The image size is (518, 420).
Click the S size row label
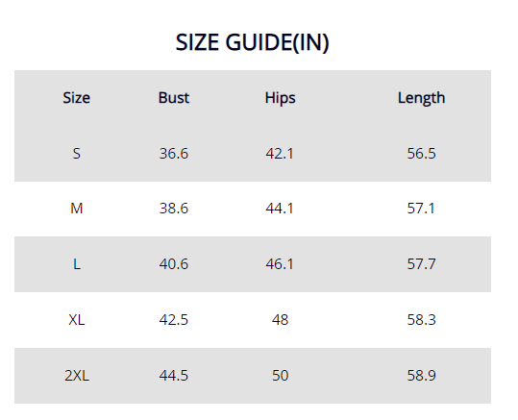coord(77,154)
